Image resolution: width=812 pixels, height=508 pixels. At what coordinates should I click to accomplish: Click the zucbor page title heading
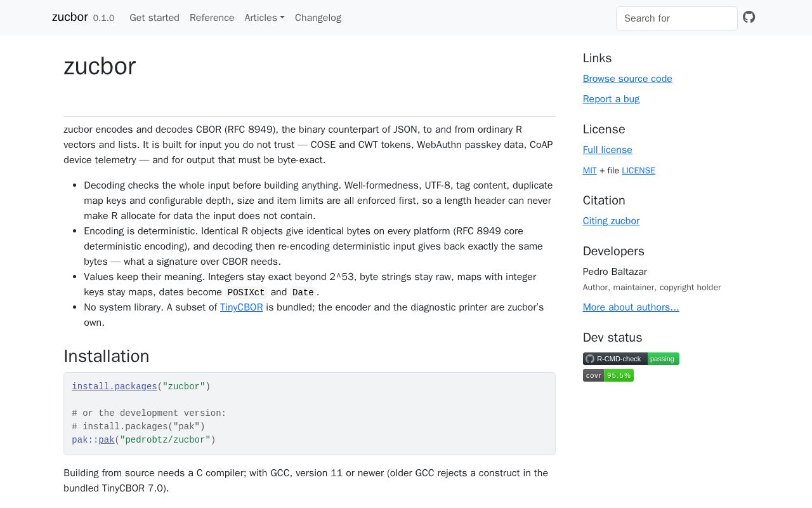[100, 66]
